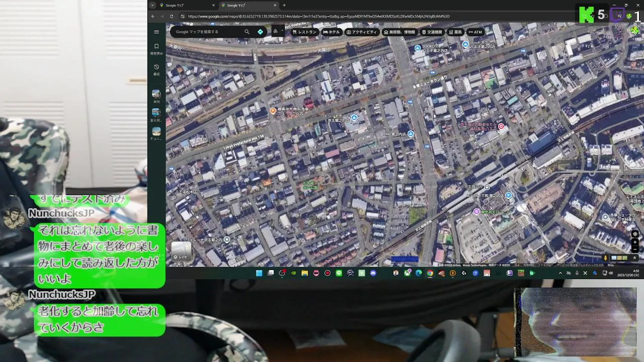Click the purple pin near the parking lot
Screen dimensions: 644x362
click(476, 212)
